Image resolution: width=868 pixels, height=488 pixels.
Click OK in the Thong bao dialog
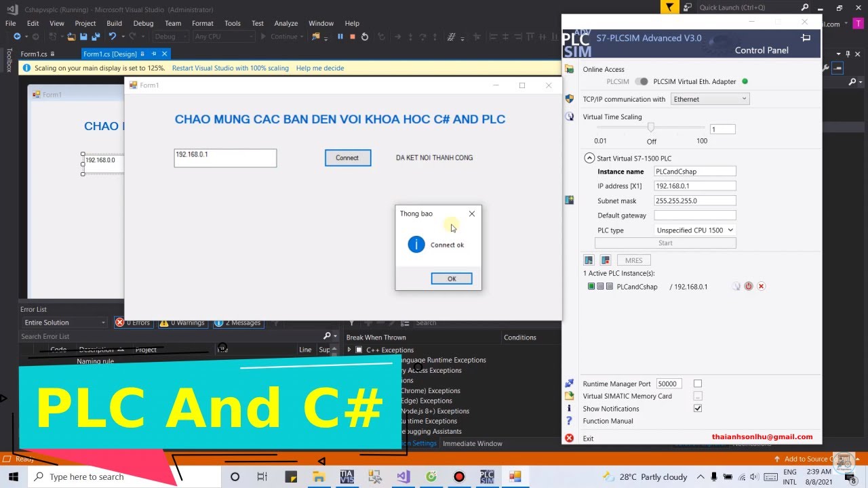[x=452, y=279]
